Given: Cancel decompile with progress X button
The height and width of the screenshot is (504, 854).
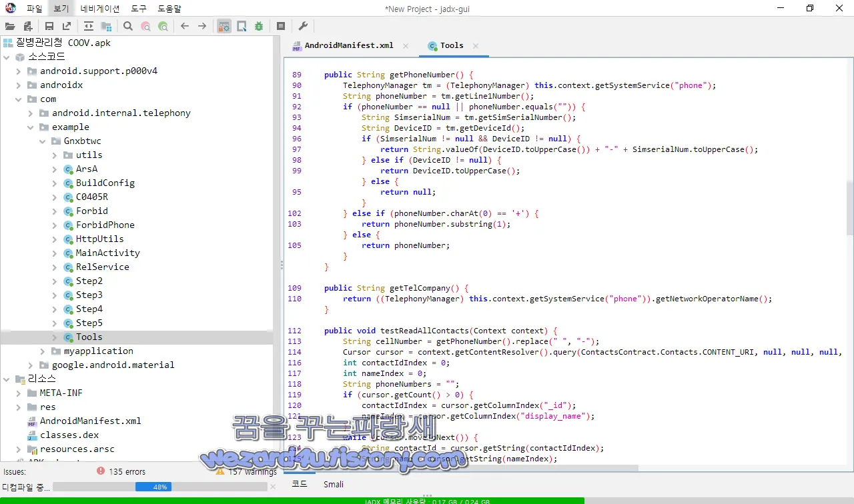Looking at the screenshot, I should pos(272,487).
